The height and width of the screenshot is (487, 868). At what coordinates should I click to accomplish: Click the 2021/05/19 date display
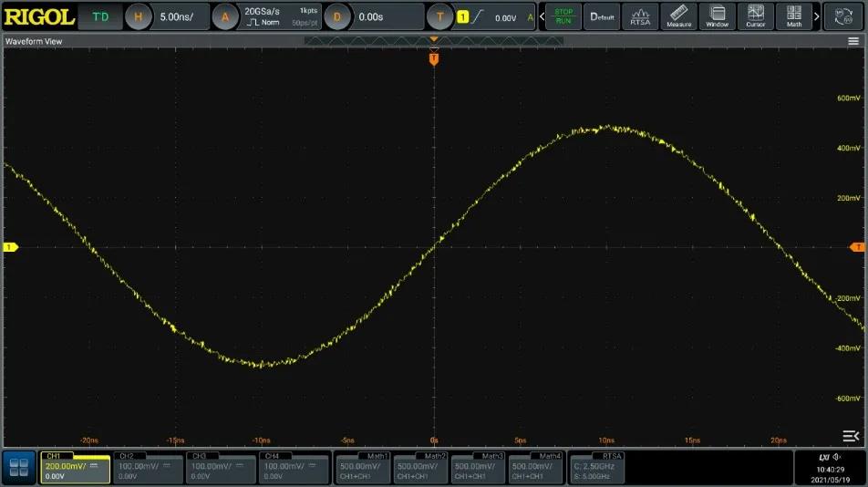(831, 480)
